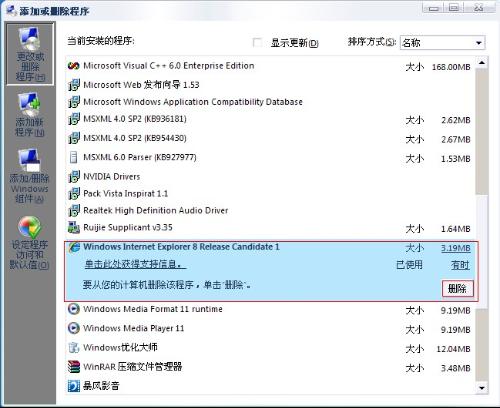Select Windows Media Player 11 entry
Viewport: 500px width, 408px height.
tap(134, 328)
